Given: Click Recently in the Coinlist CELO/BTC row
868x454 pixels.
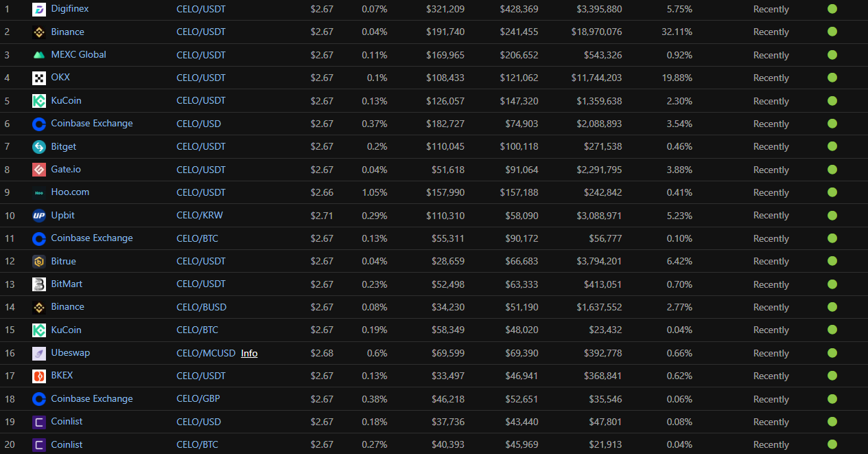Looking at the screenshot, I should point(771,445).
